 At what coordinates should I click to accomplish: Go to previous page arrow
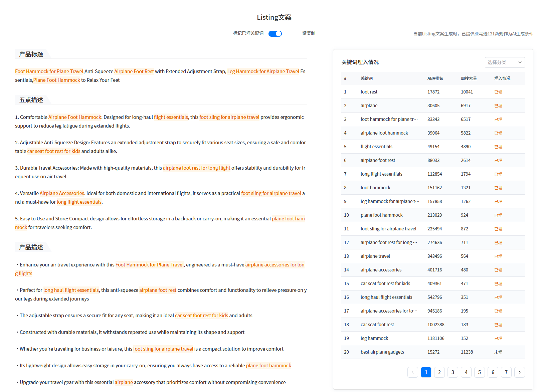coord(413,372)
